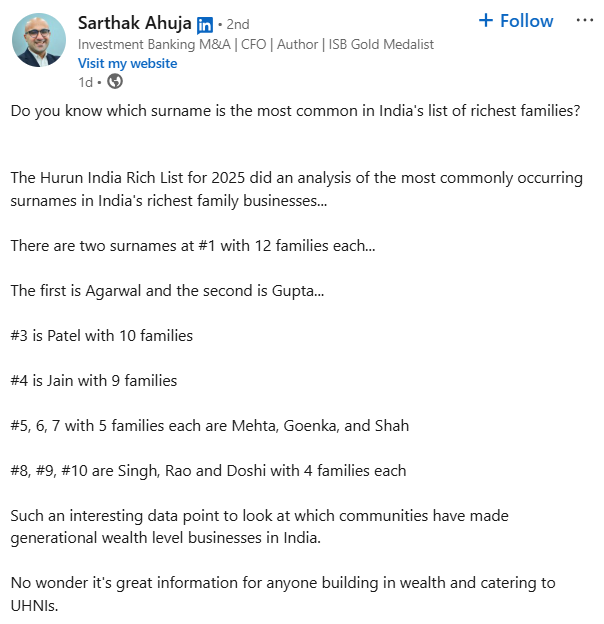This screenshot has width=604, height=624.
Task: Click the 2nd degree connection label
Action: 238,25
